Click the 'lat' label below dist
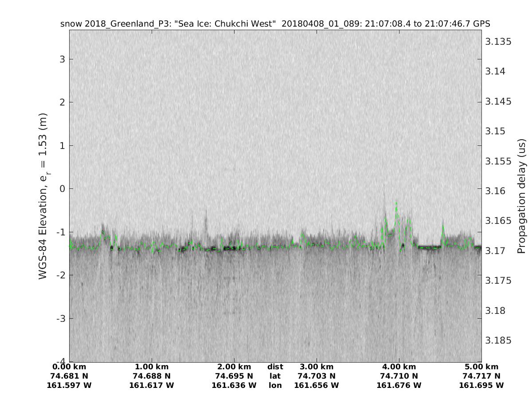Image resolution: width=532 pixels, height=399 pixels. [275, 376]
